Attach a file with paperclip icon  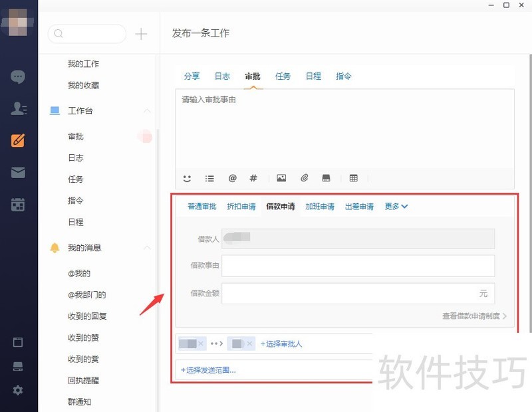pos(304,178)
